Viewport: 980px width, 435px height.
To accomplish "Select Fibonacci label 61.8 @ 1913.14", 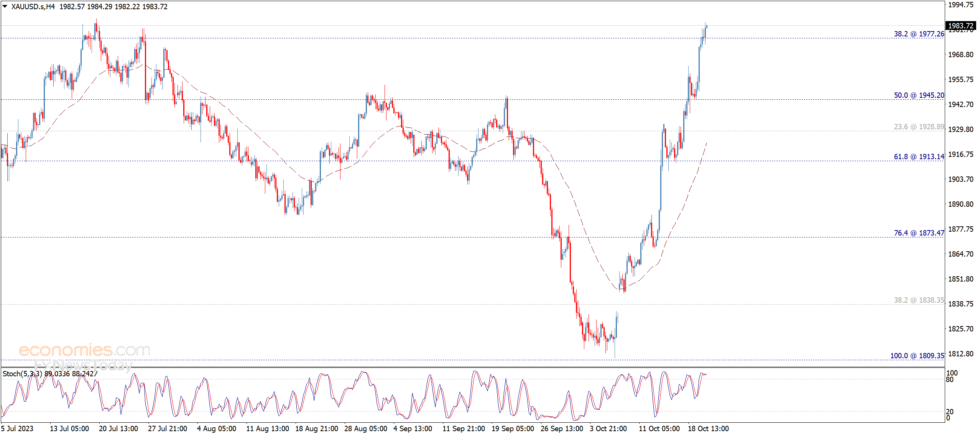I will tap(919, 157).
